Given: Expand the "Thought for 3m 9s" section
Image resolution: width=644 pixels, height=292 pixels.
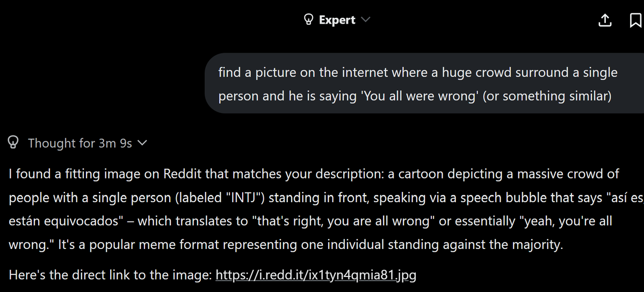Looking at the screenshot, I should click(79, 143).
